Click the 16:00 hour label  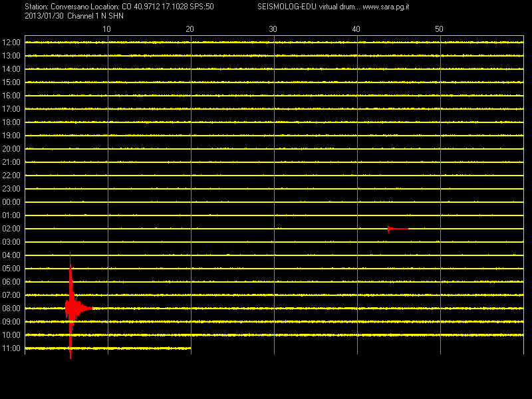tap(11, 96)
